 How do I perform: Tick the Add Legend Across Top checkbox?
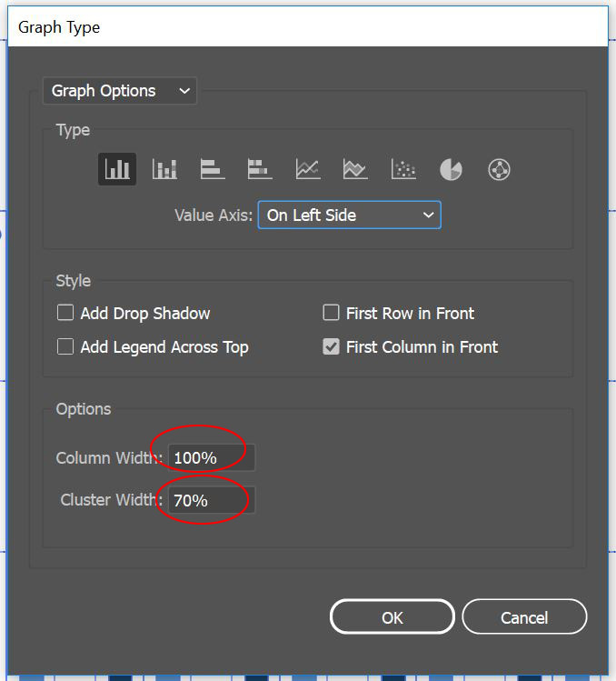click(x=65, y=346)
